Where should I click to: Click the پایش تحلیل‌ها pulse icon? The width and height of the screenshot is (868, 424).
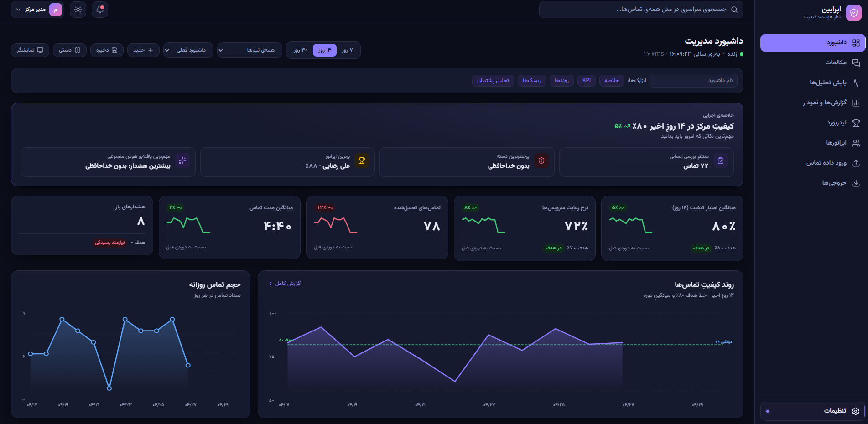click(856, 83)
